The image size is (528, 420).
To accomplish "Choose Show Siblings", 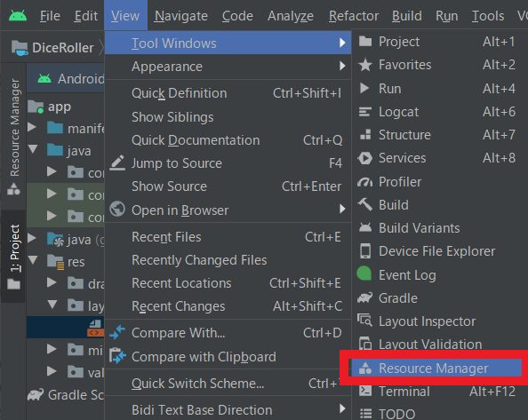I will click(228, 117).
